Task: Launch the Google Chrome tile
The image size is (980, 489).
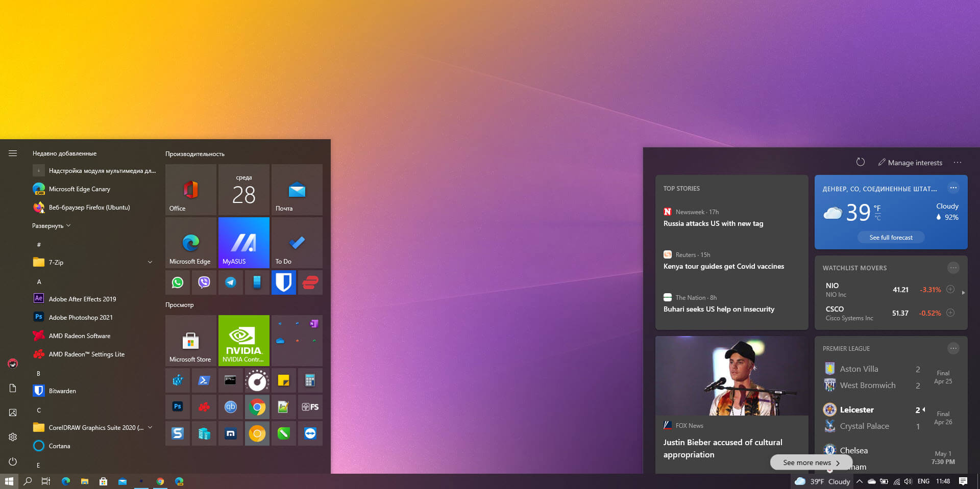Action: pyautogui.click(x=257, y=407)
